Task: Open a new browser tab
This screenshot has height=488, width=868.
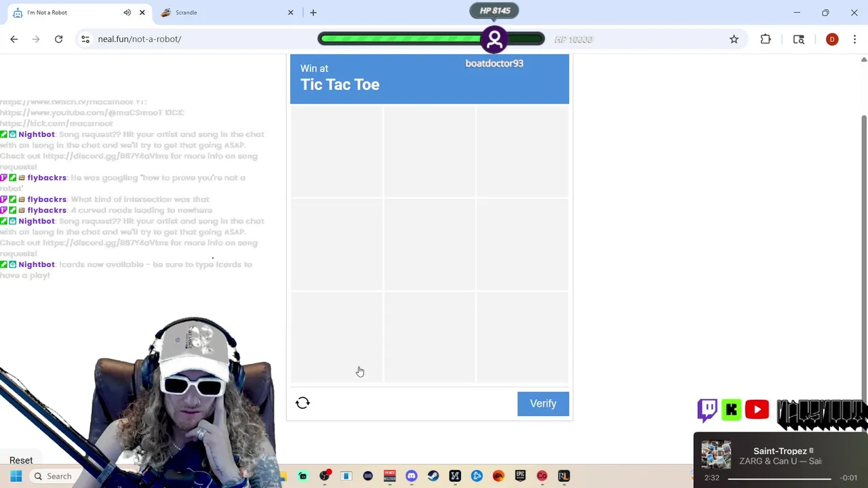Action: (313, 12)
